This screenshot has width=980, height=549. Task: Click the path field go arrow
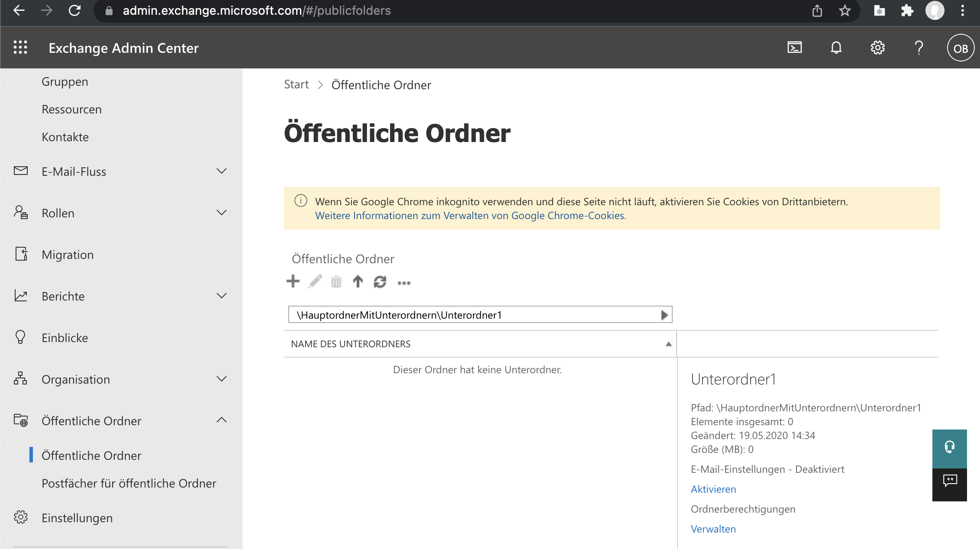click(664, 315)
